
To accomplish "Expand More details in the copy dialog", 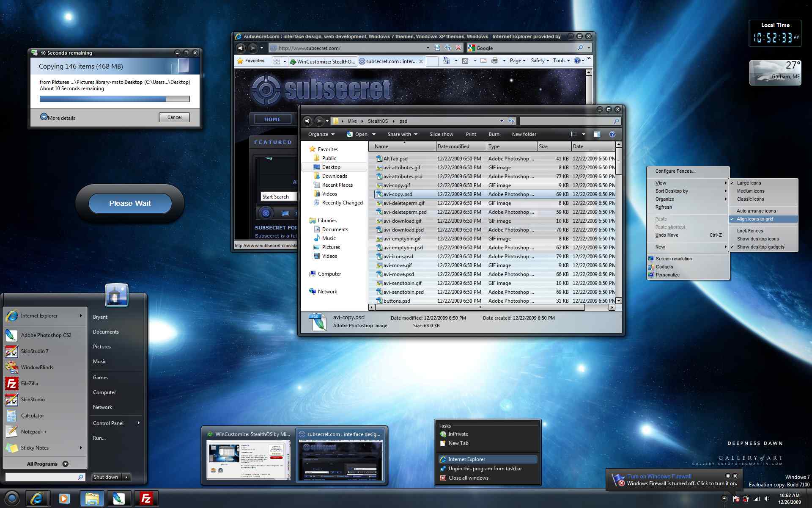I will pyautogui.click(x=58, y=118).
